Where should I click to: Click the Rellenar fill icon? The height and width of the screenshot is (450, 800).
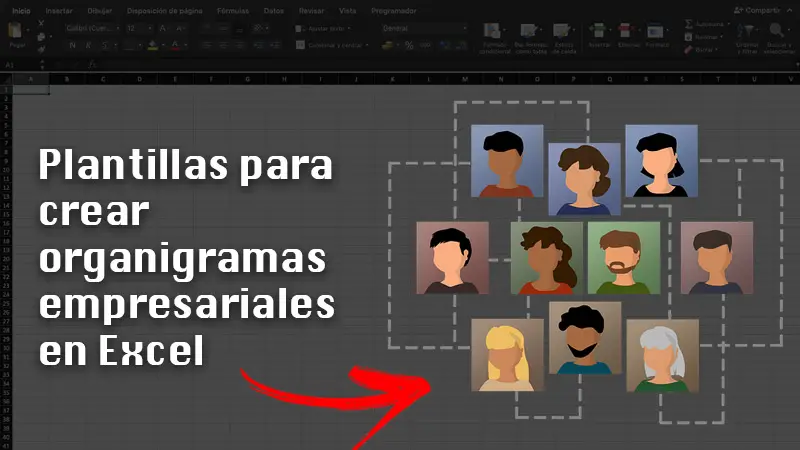(x=689, y=37)
